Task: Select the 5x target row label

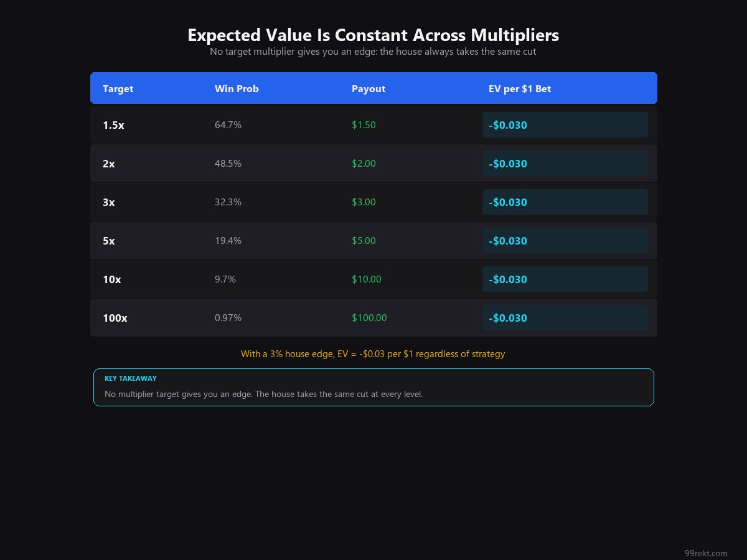Action: tap(109, 241)
